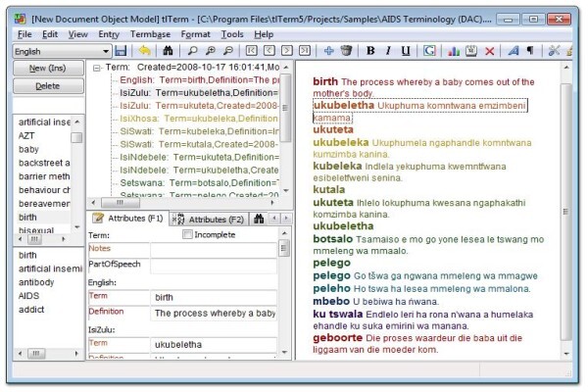Toggle the paragraph mark pilcrow icon
This screenshot has width=588, height=392.
(530, 51)
